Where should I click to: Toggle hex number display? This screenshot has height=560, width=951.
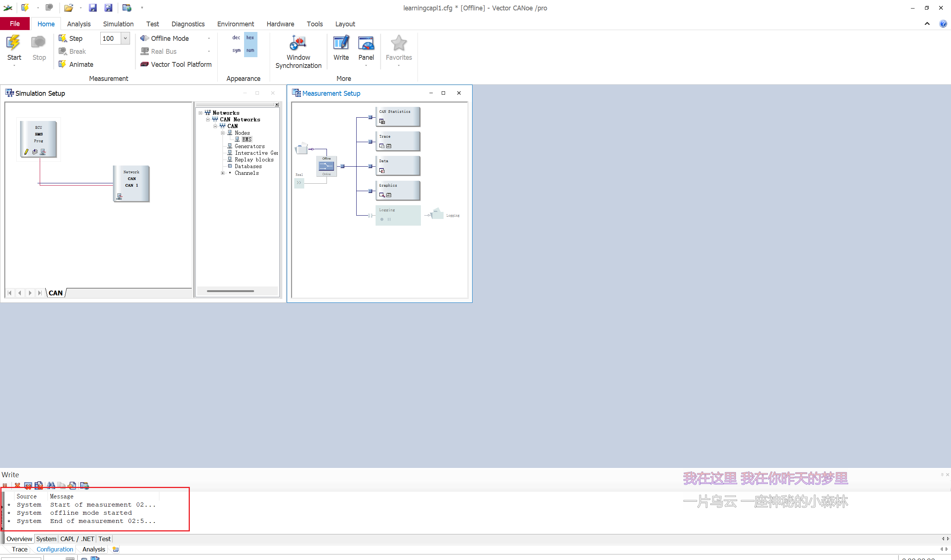(x=250, y=38)
